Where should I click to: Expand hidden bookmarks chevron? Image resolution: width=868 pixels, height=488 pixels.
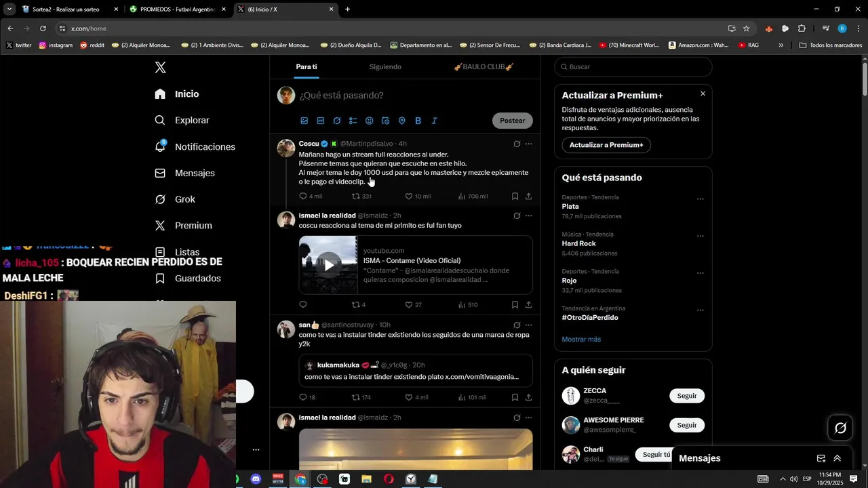(781, 45)
